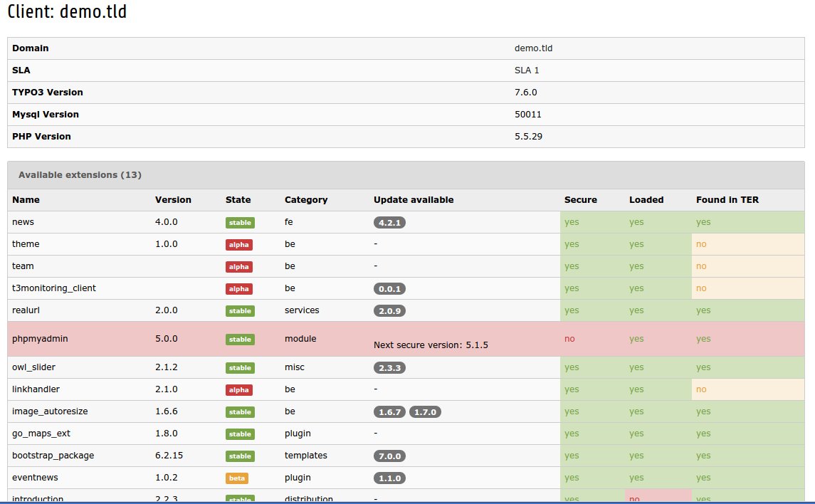Viewport: 815px width, 504px height.
Task: Click the stable state label for image_autoresize
Action: tap(240, 412)
